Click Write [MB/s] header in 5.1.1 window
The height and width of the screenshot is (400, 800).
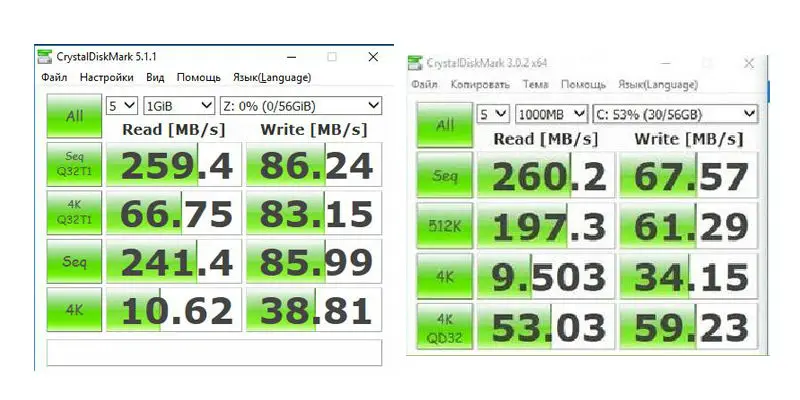pos(314,130)
